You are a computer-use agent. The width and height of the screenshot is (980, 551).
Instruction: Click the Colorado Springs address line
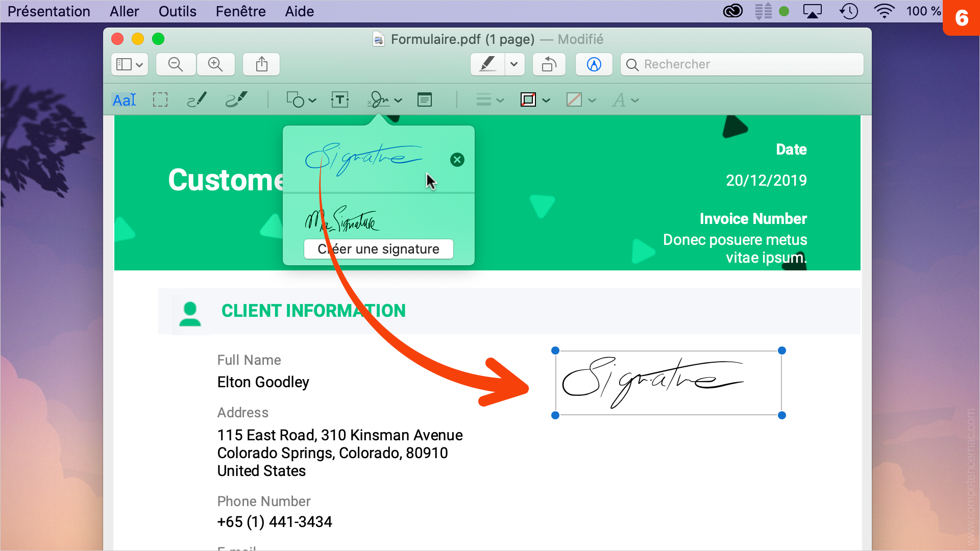[332, 453]
